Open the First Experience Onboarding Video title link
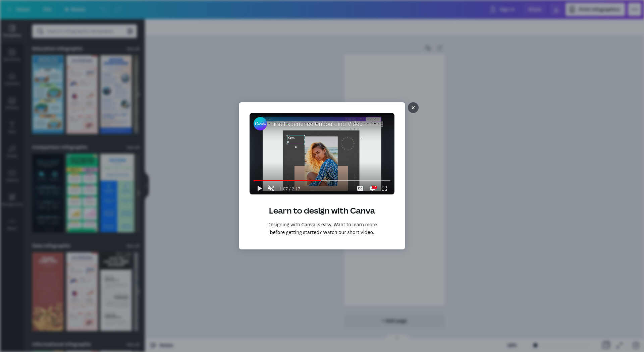644x352 pixels. coord(316,124)
